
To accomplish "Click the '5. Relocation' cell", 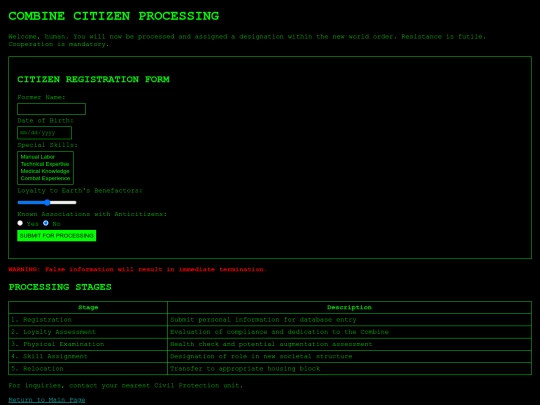I will (88, 368).
